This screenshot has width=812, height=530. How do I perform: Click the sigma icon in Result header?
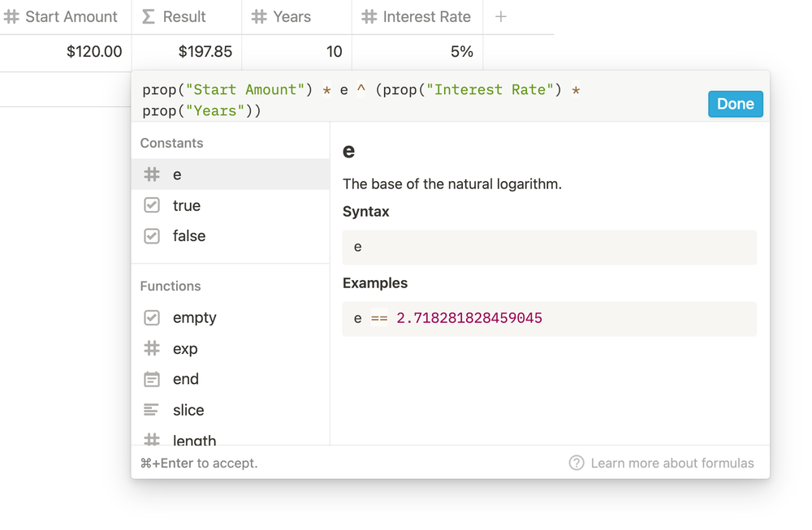pyautogui.click(x=149, y=17)
